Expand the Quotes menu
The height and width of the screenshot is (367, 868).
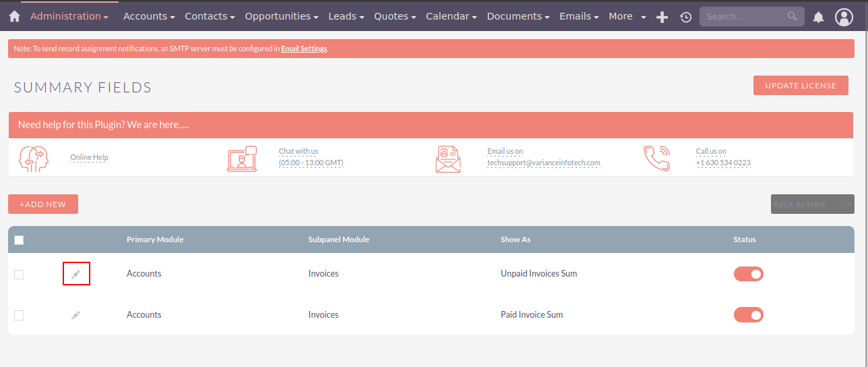pyautogui.click(x=395, y=16)
